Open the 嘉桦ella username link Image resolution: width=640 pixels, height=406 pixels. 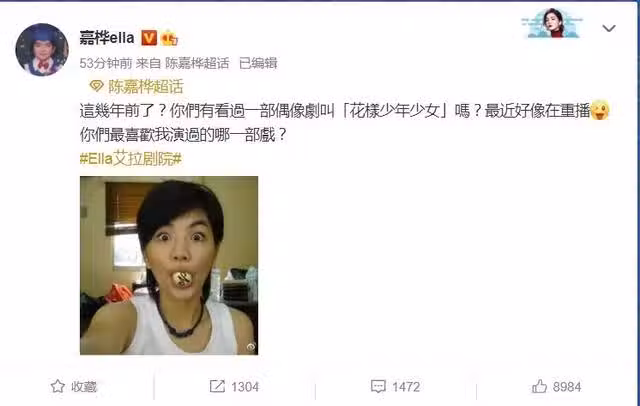pos(107,38)
